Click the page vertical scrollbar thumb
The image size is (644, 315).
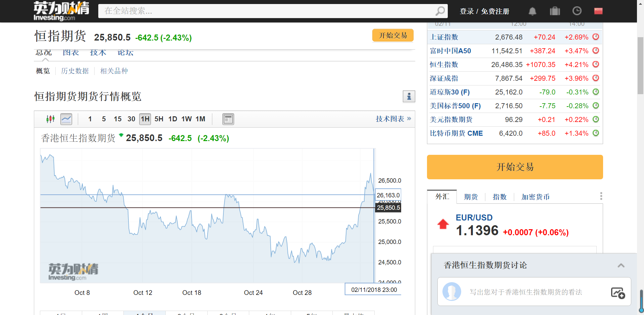[x=640, y=65]
